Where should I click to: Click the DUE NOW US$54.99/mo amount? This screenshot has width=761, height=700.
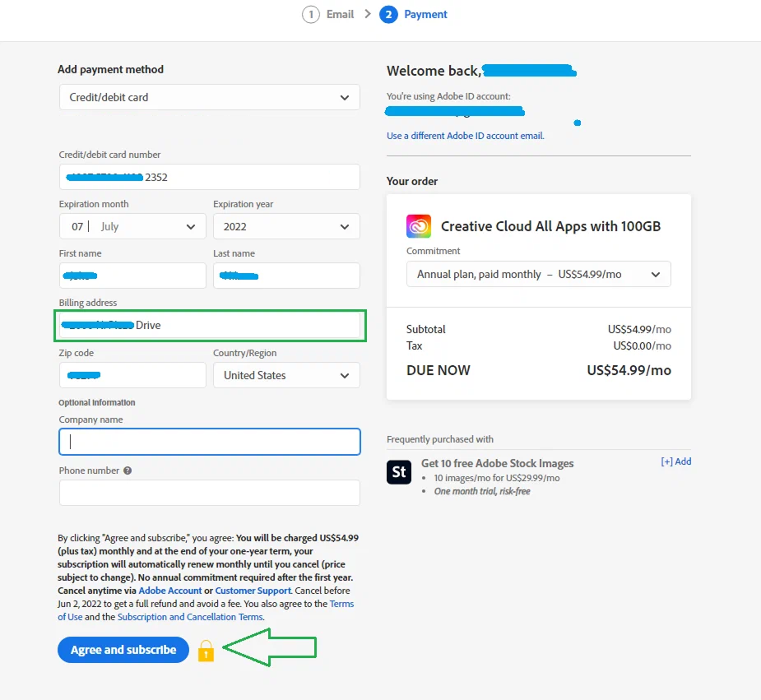click(x=629, y=370)
